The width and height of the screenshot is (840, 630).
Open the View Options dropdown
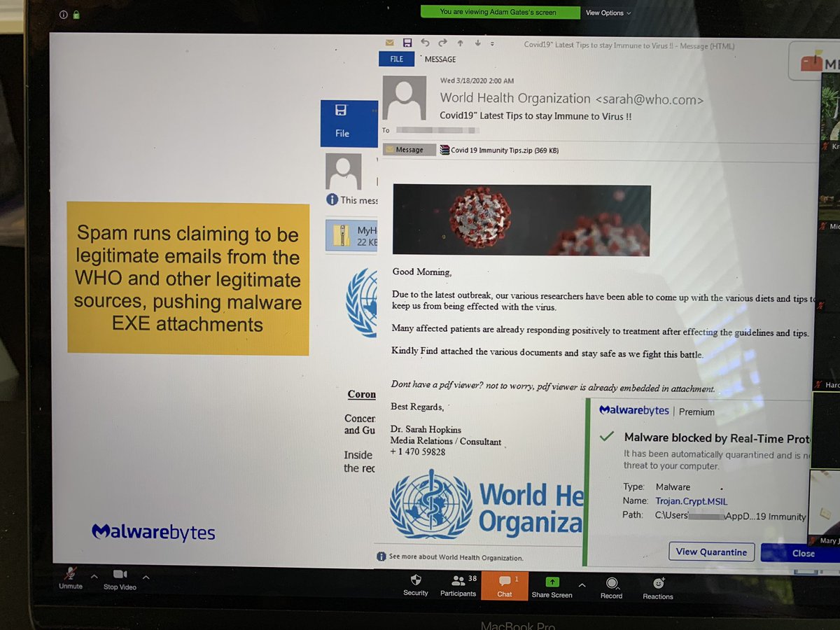(608, 13)
